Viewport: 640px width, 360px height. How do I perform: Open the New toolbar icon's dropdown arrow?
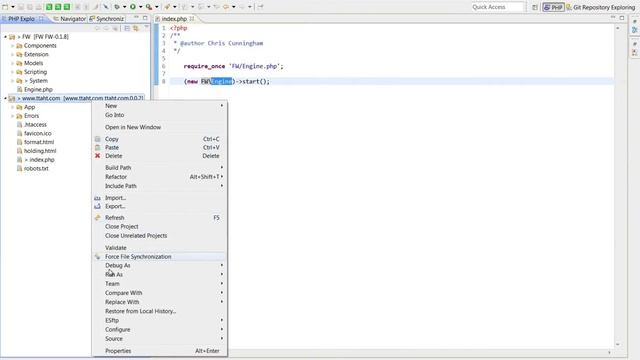[13, 7]
